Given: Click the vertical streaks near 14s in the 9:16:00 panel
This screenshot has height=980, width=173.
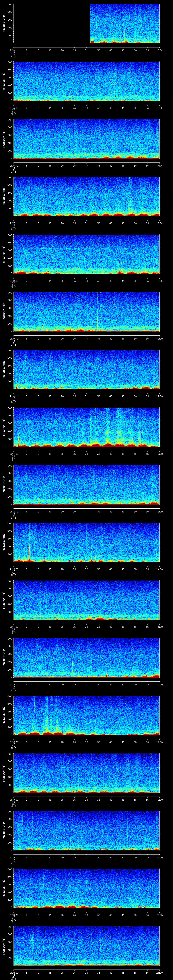Looking at the screenshot, I should click(x=47, y=711).
